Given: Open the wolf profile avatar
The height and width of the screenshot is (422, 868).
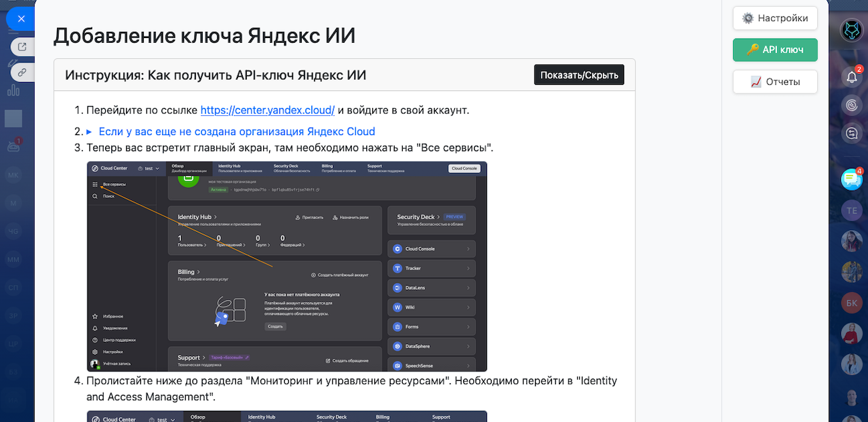Looking at the screenshot, I should pos(852,30).
